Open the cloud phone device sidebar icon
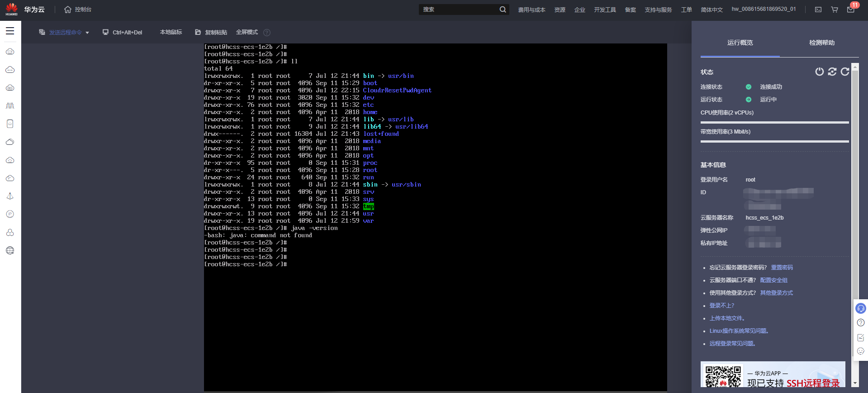The image size is (868, 393). click(10, 124)
